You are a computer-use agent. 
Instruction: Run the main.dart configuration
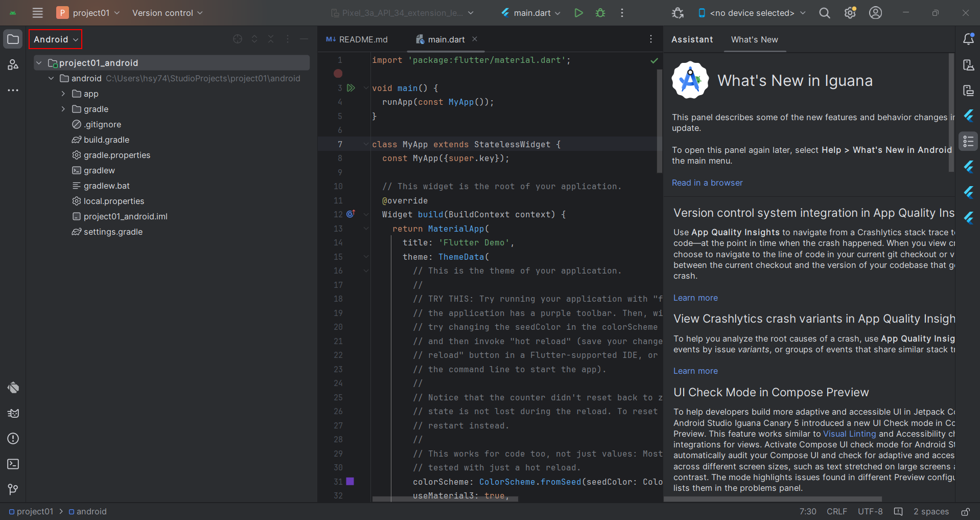(578, 13)
